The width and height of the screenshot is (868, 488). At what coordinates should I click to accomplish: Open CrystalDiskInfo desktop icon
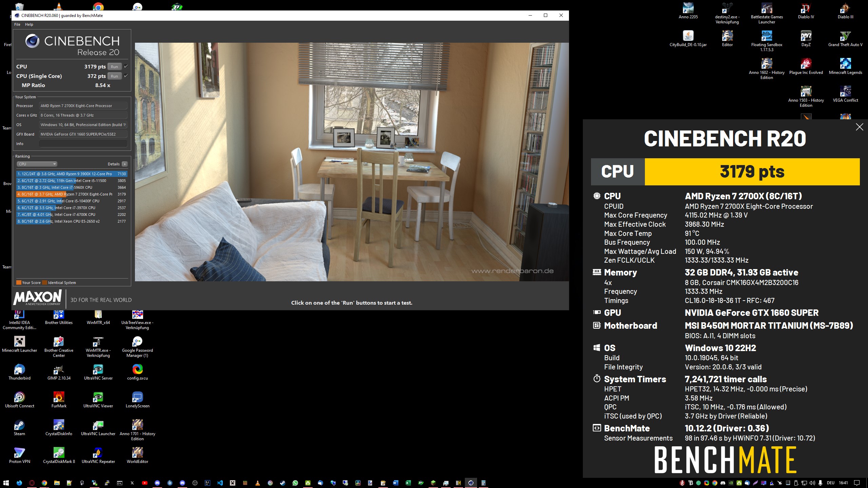59,428
